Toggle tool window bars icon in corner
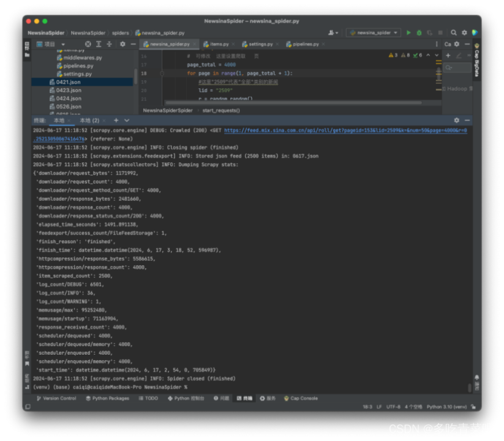504x441 pixels. 28,407
